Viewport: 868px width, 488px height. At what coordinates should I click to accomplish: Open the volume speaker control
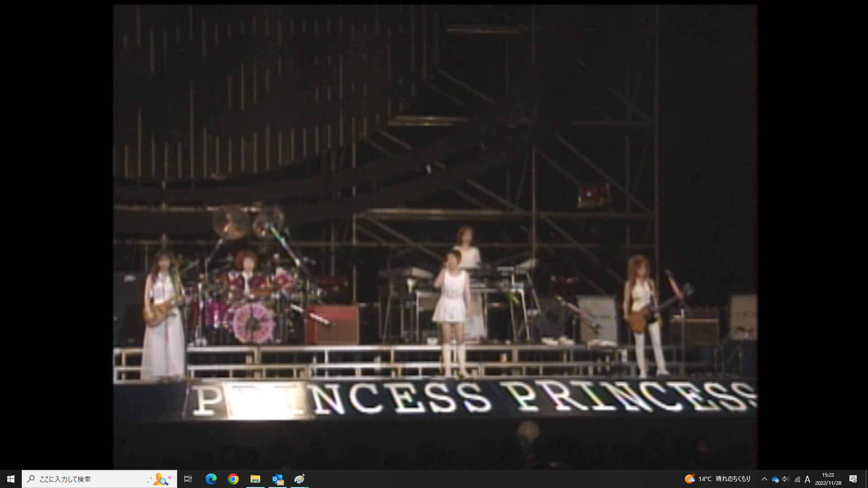[x=786, y=479]
